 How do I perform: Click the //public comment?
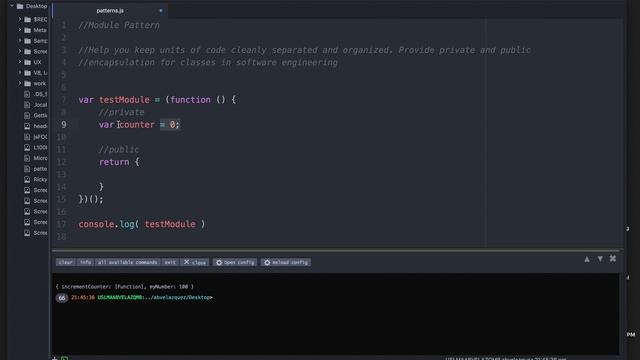[119, 149]
